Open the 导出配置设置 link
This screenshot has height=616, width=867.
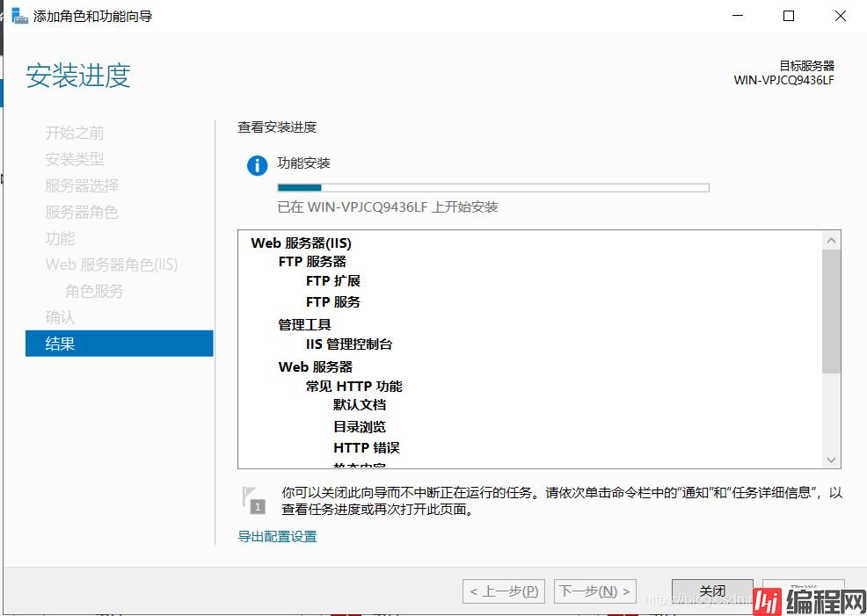click(x=277, y=536)
